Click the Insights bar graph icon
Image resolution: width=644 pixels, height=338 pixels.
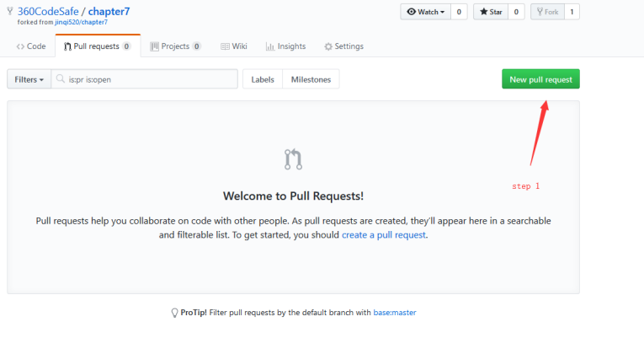pyautogui.click(x=270, y=46)
